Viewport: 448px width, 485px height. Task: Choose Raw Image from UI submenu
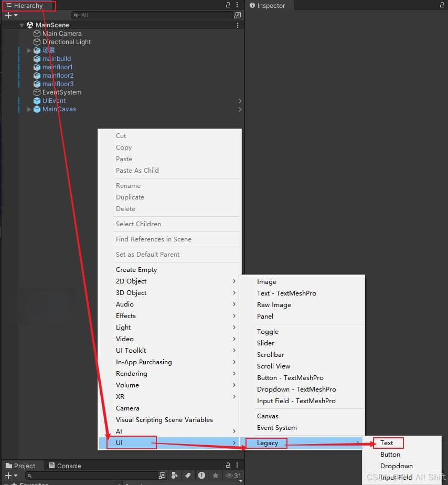(x=302, y=304)
